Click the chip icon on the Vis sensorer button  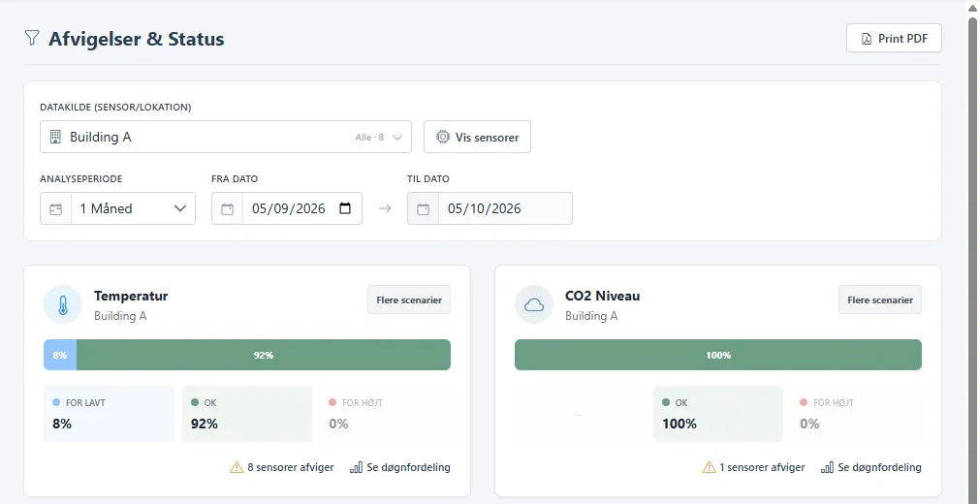[442, 137]
